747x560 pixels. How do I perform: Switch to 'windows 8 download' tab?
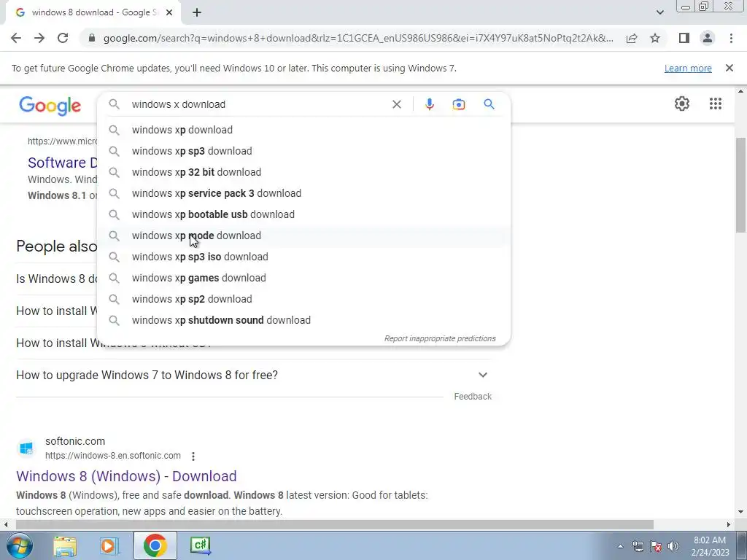[93, 12]
